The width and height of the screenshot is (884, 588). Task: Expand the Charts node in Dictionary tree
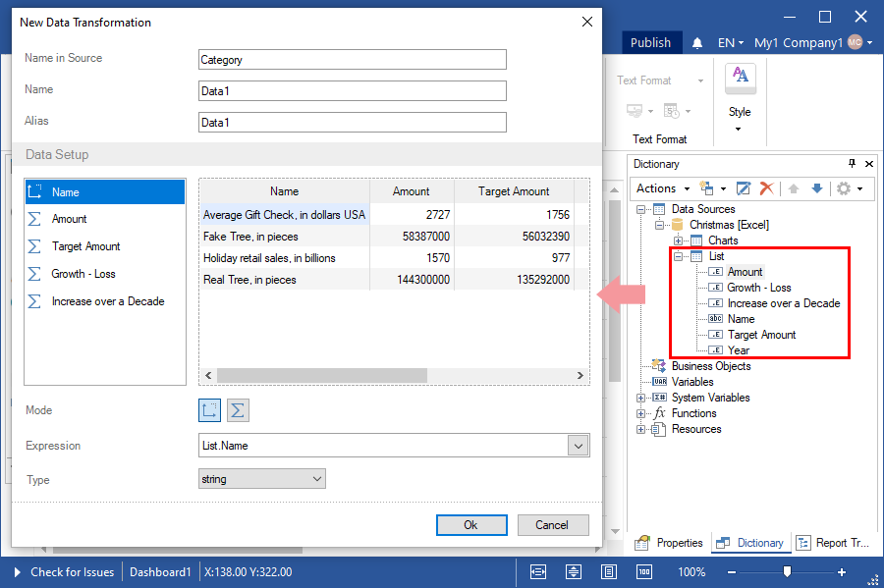click(679, 241)
